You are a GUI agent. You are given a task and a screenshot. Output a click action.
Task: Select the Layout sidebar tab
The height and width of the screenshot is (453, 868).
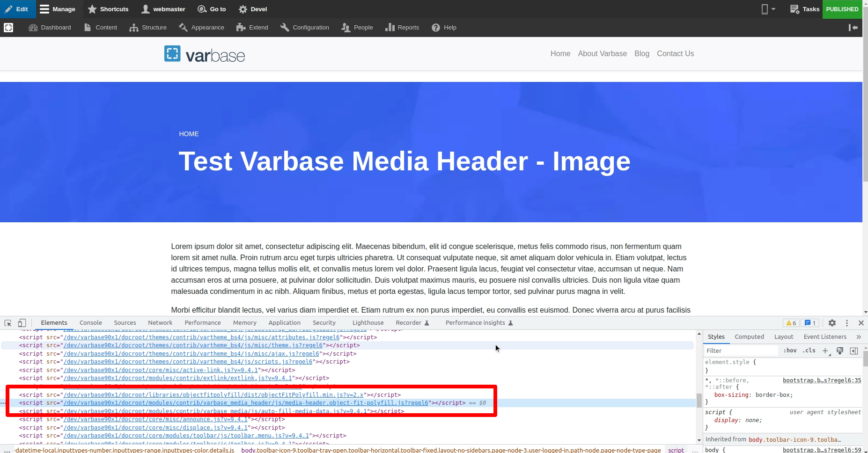click(x=784, y=336)
